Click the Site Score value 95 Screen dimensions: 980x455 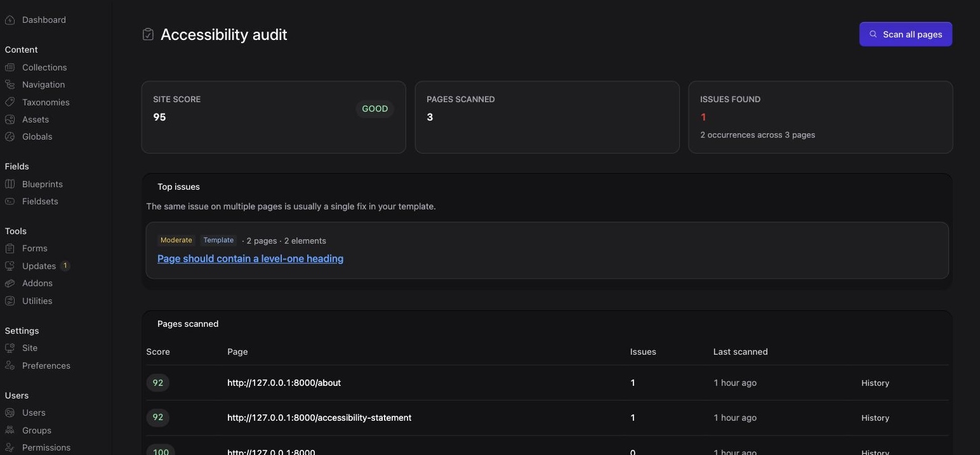159,117
